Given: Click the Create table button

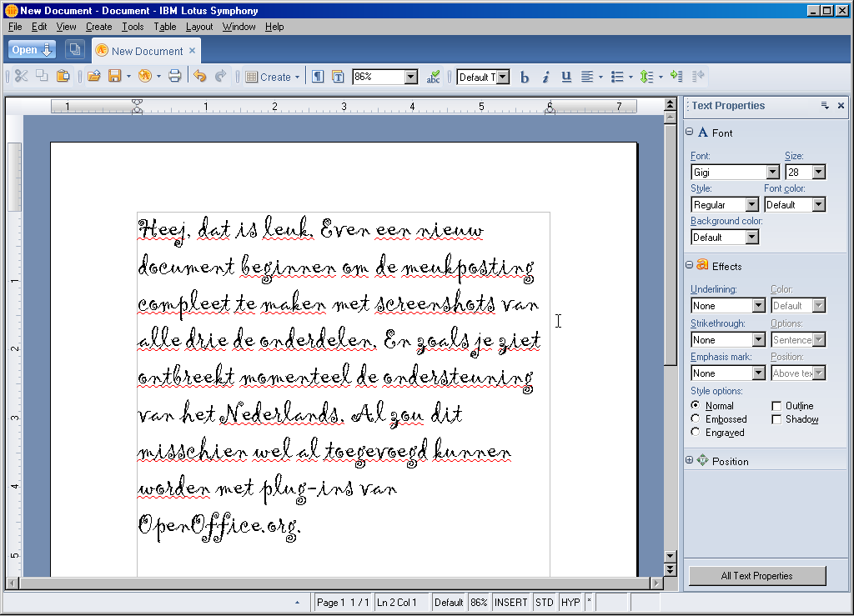Looking at the screenshot, I should [273, 77].
